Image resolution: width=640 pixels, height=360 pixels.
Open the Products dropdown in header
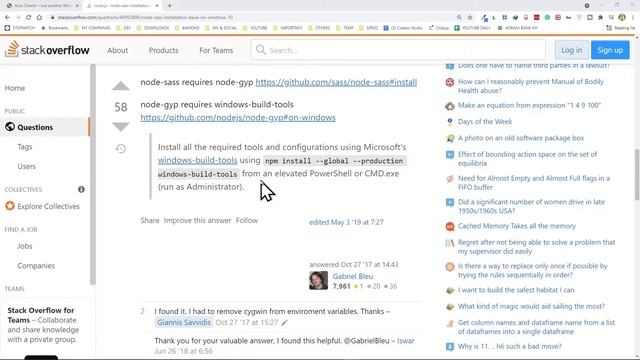(163, 50)
